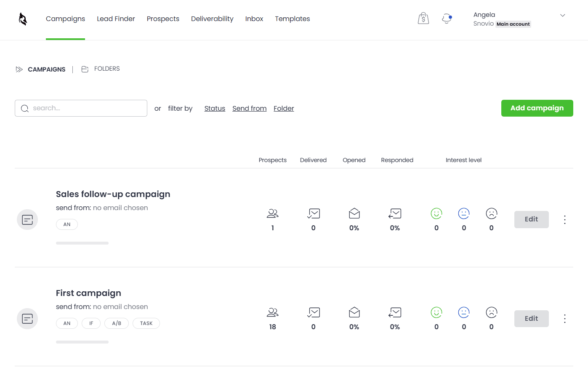
Task: Click the Snov.io bird logo
Action: pos(23,19)
